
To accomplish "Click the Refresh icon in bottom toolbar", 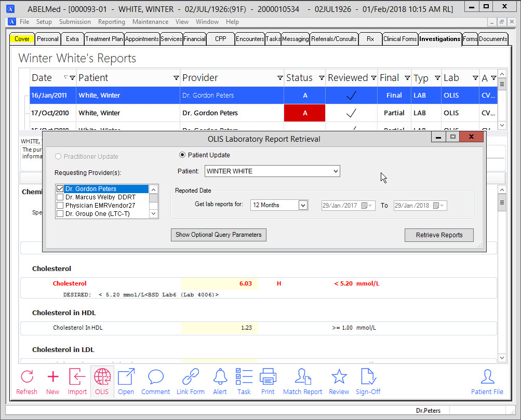I will (26, 381).
